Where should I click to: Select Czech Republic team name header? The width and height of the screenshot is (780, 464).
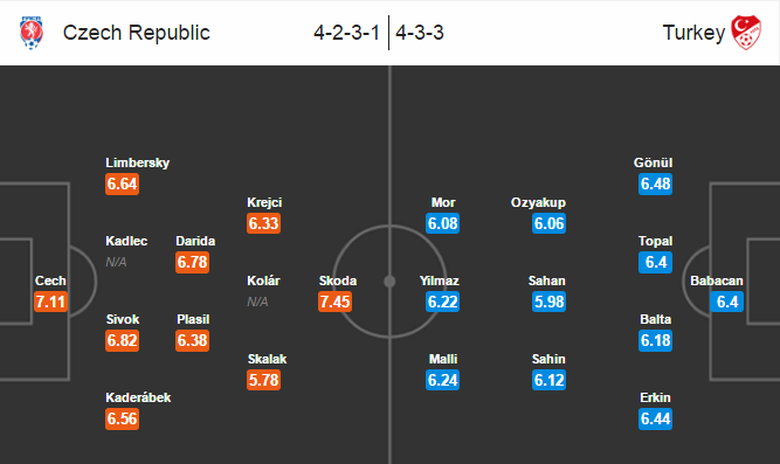pyautogui.click(x=136, y=32)
